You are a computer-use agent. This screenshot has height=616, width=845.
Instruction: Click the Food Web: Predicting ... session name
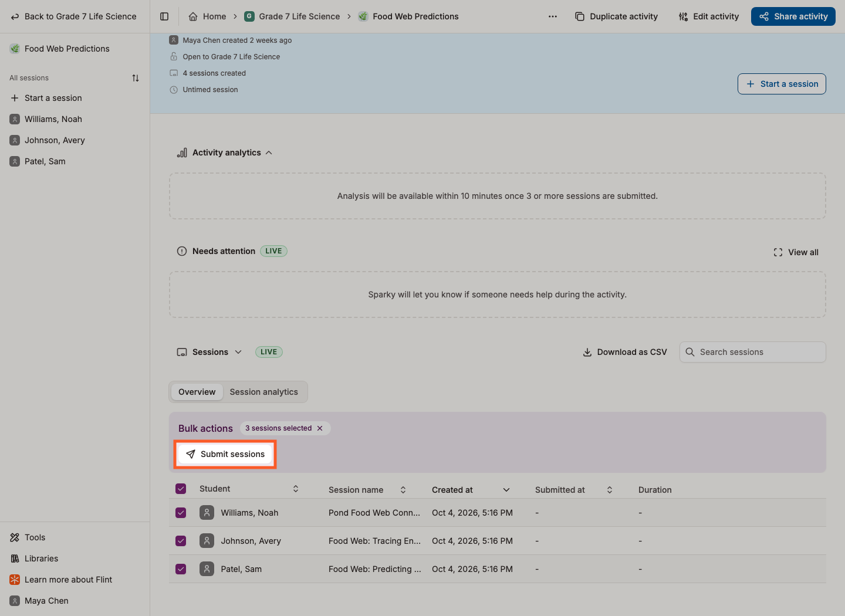374,569
